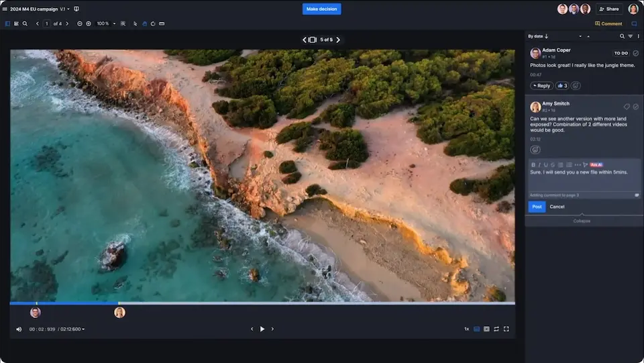Select the hand pan tool
The height and width of the screenshot is (363, 644).
click(144, 23)
